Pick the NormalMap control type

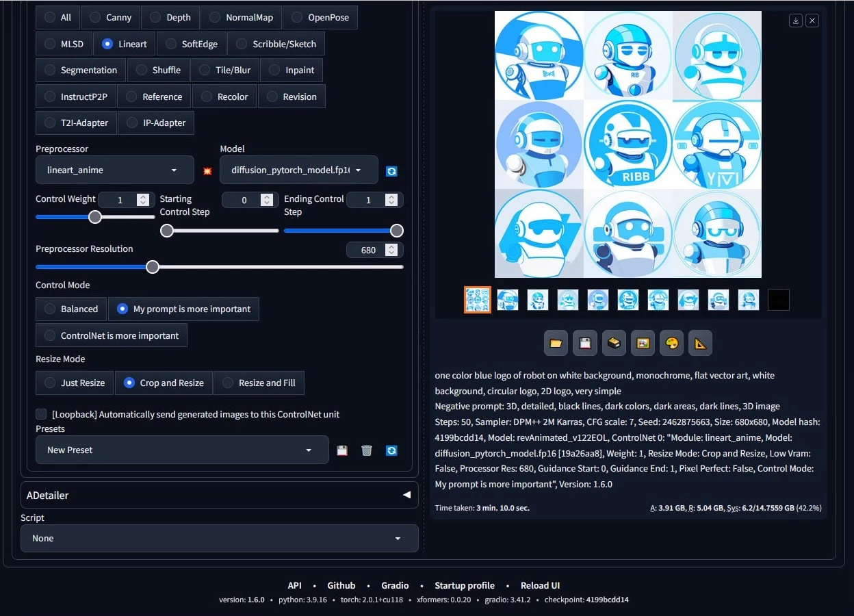[241, 18]
